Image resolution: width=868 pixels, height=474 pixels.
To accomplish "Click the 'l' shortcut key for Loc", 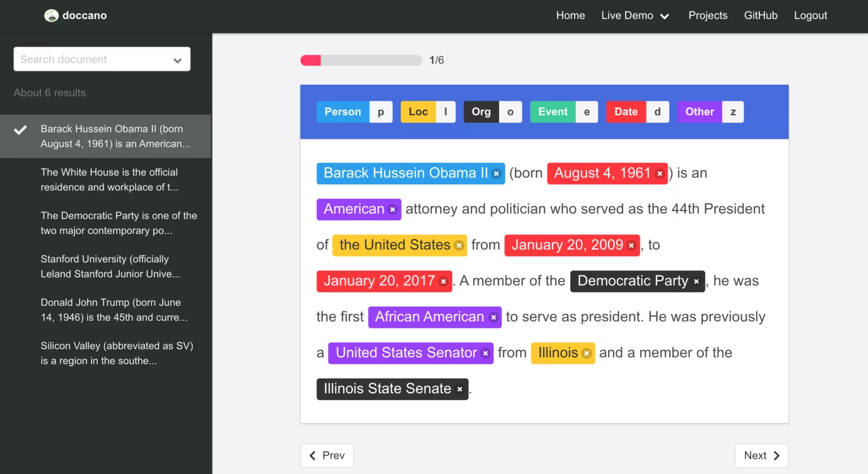I will point(446,112).
